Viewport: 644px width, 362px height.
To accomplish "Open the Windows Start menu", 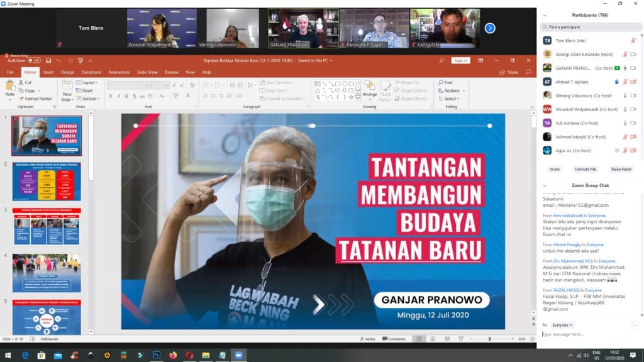I will point(8,355).
